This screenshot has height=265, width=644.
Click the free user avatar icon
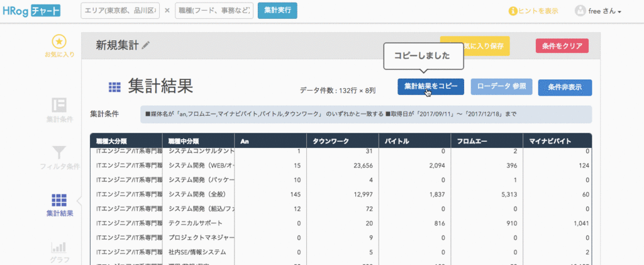pyautogui.click(x=580, y=11)
